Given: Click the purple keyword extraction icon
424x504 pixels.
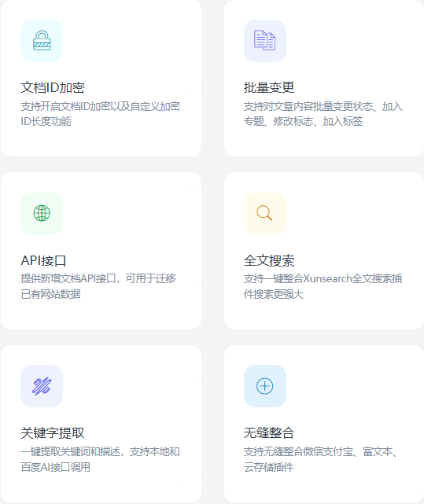Looking at the screenshot, I should 42,386.
